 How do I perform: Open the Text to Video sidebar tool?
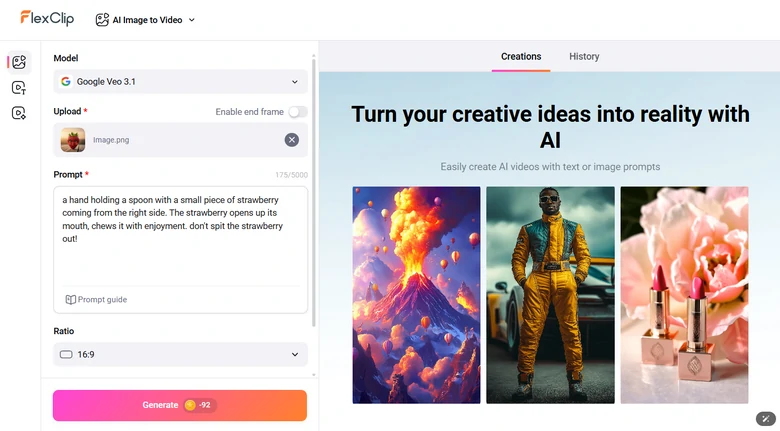pyautogui.click(x=18, y=88)
